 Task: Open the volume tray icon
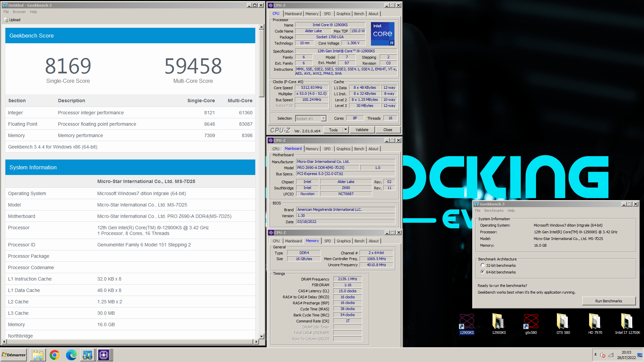point(603,355)
